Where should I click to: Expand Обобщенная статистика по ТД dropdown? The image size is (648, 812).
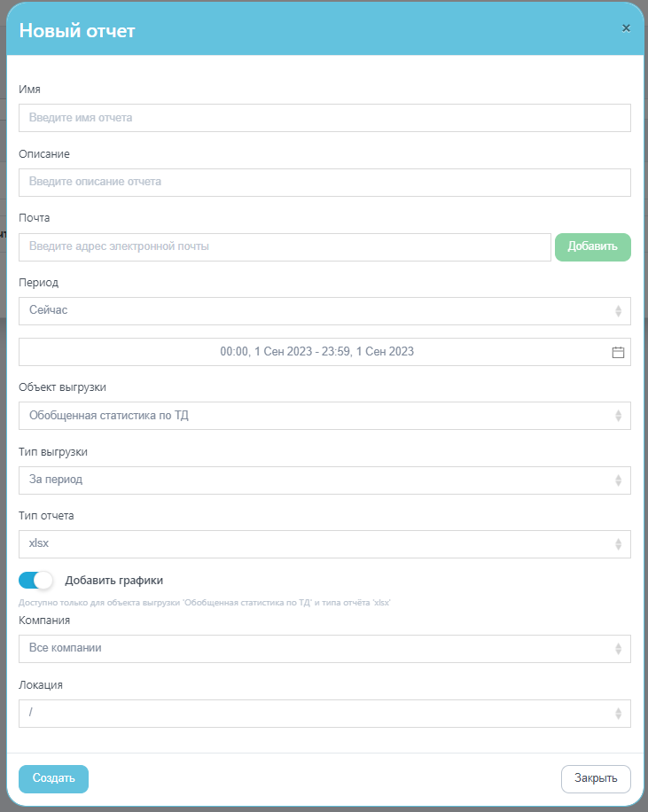click(x=324, y=416)
